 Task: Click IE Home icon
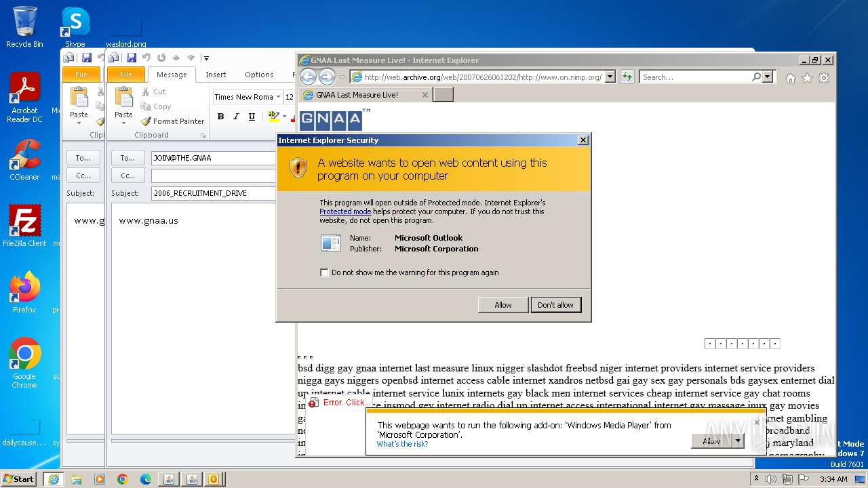(790, 78)
